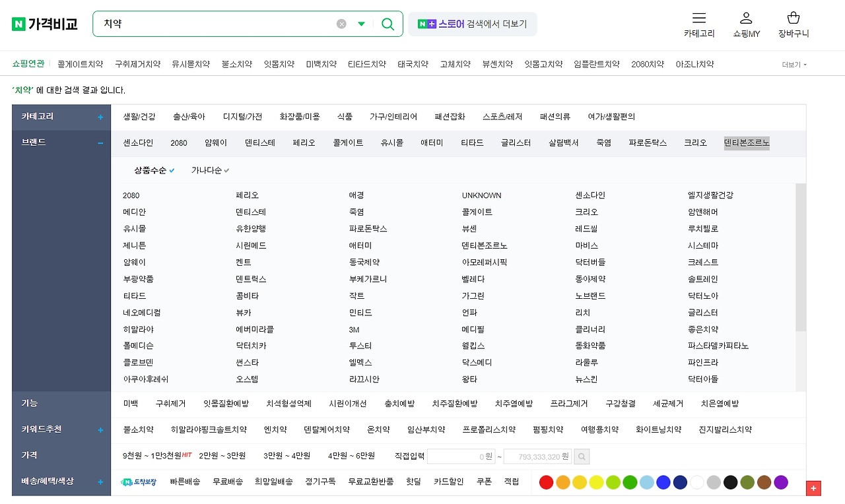Choose brand 아모레퍼시픽
Viewport: 845px width, 504px height.
click(x=485, y=262)
